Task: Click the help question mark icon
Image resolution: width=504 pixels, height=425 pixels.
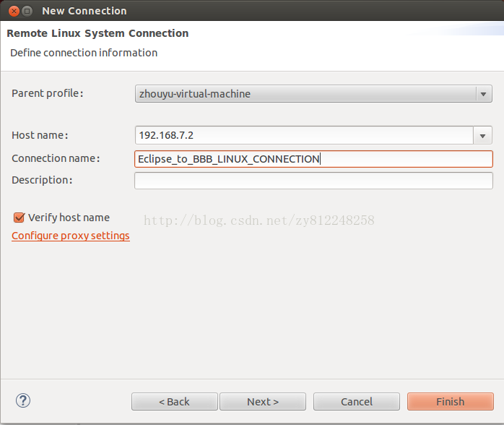Action: coord(23,400)
